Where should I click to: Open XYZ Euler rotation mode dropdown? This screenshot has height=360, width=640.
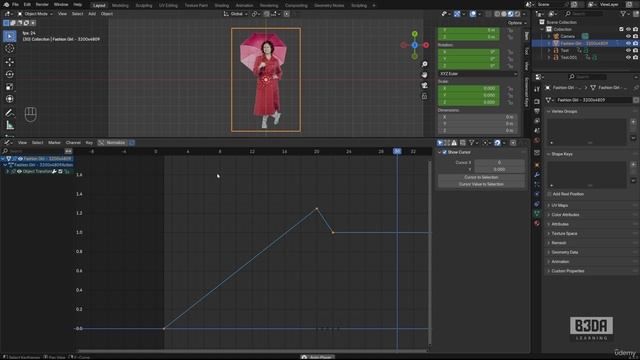click(478, 74)
